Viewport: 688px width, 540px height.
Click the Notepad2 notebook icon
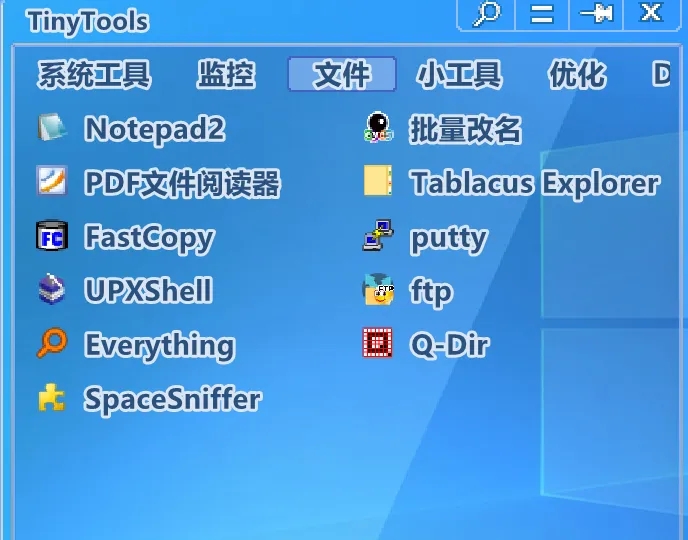point(52,128)
